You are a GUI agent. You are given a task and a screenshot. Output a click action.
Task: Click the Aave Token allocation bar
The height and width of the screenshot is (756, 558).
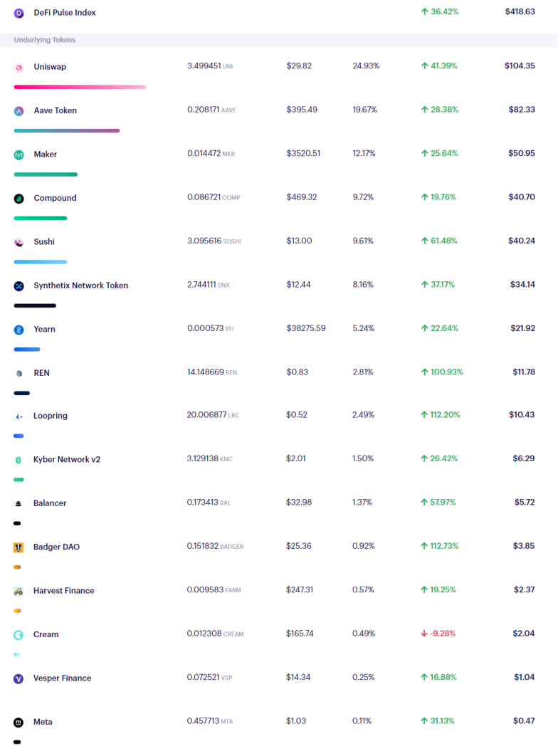click(x=66, y=131)
